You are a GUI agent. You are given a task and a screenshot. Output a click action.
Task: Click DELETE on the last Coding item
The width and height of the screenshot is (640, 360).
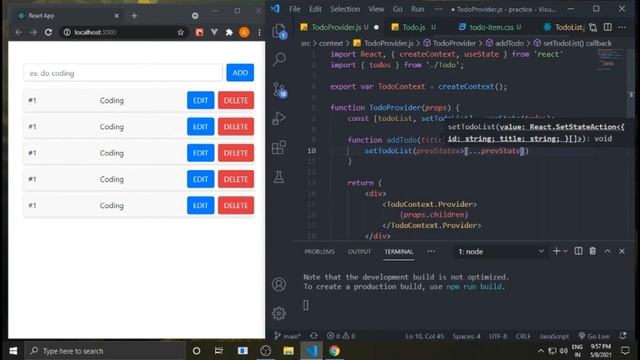click(236, 205)
